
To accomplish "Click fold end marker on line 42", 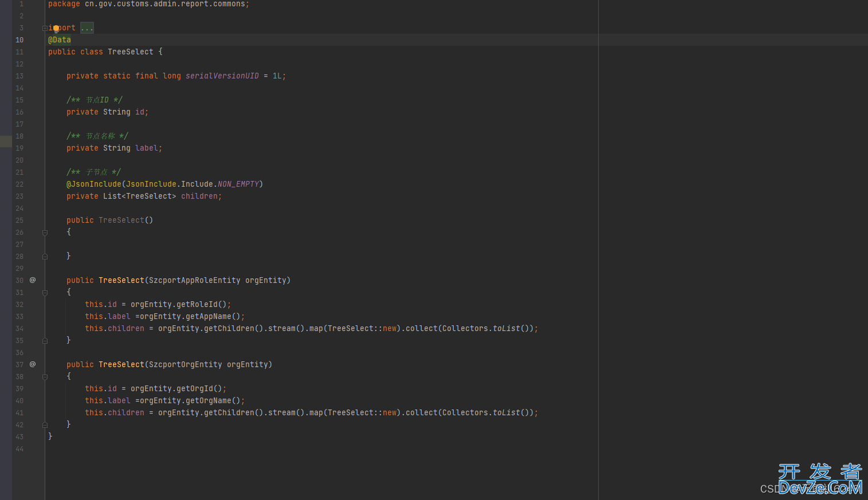I will [x=45, y=425].
